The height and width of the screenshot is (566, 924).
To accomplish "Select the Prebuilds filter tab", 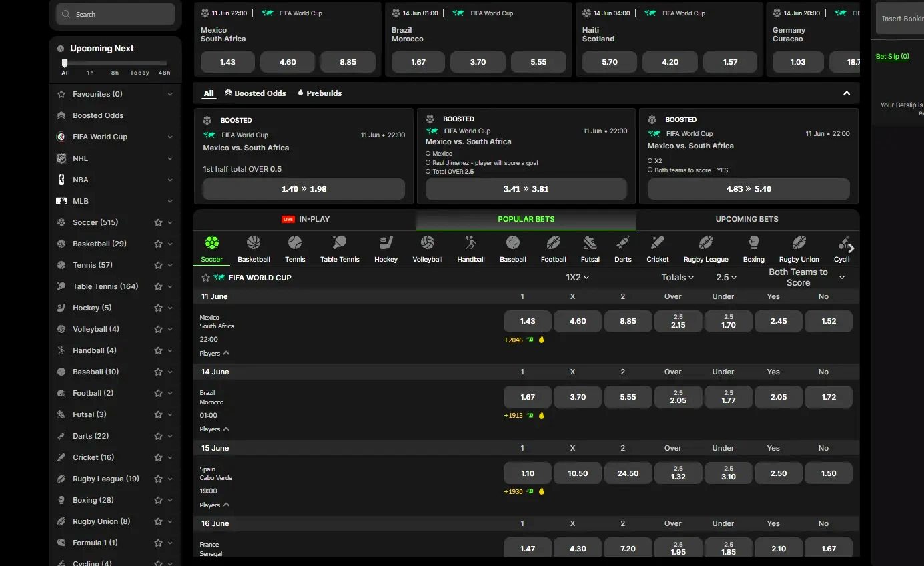I will (320, 93).
